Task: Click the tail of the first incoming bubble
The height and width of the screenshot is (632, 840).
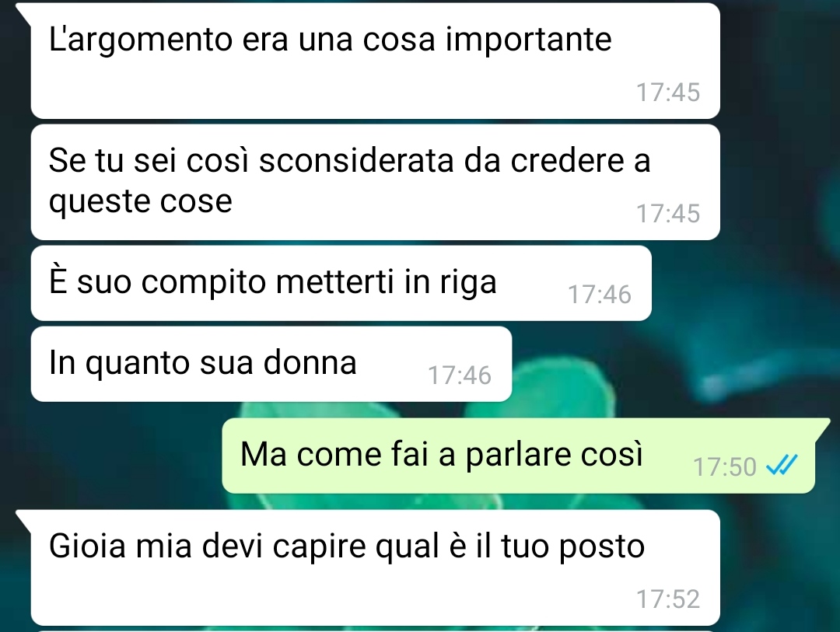Action: click(x=23, y=12)
